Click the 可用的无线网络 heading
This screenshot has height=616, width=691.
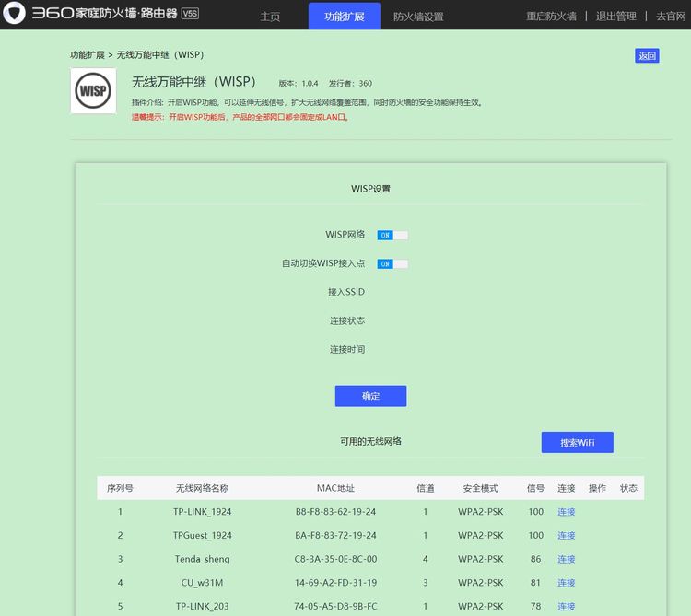(370, 442)
